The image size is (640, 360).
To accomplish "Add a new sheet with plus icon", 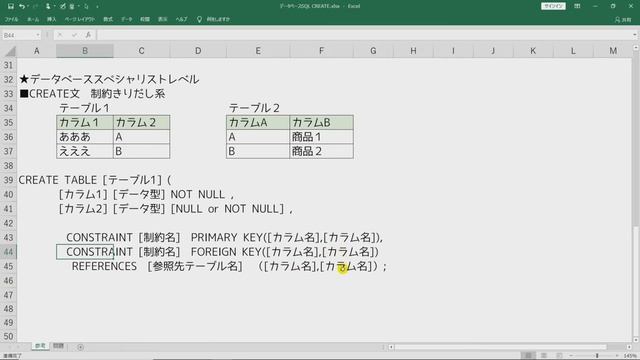I will coord(80,347).
